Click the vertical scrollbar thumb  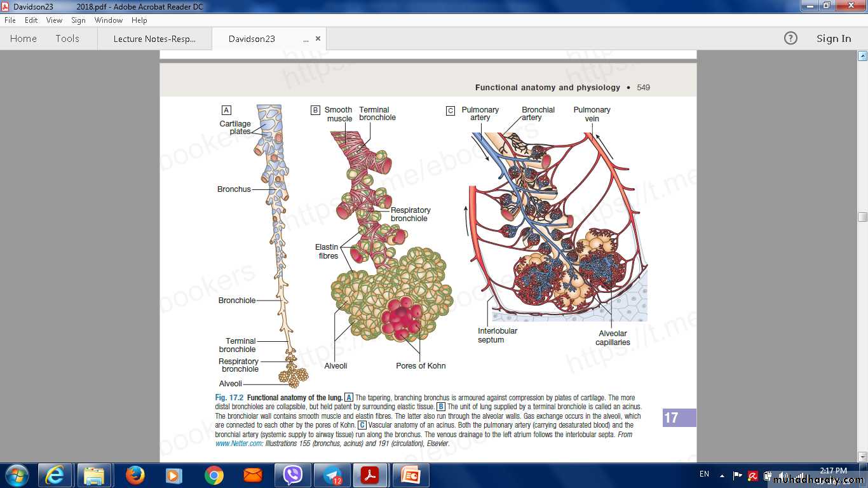862,217
